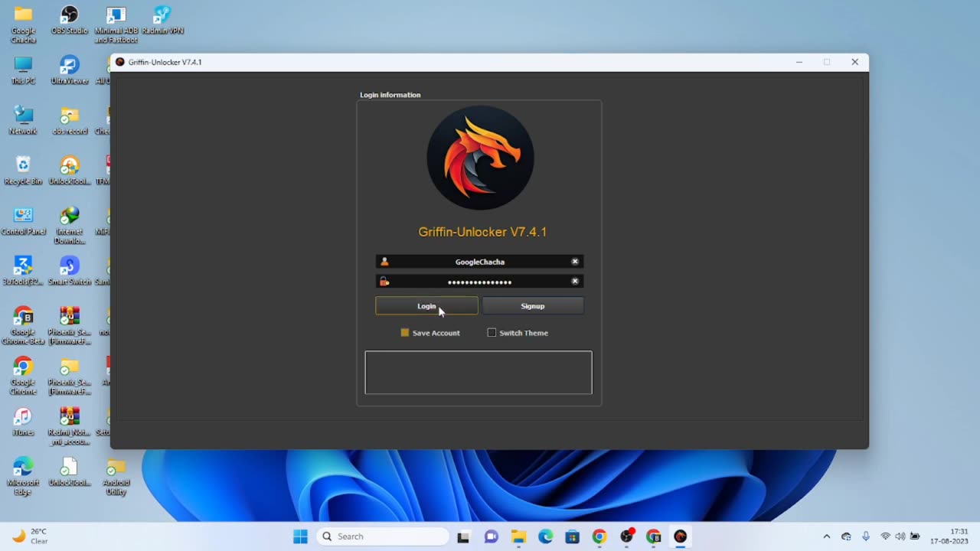
Task: Click the Griffin dragon logo
Action: tap(480, 158)
